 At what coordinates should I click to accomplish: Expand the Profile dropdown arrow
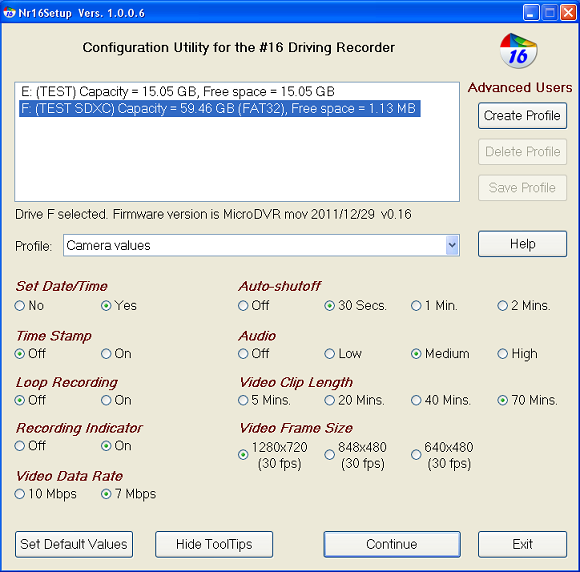click(x=452, y=245)
